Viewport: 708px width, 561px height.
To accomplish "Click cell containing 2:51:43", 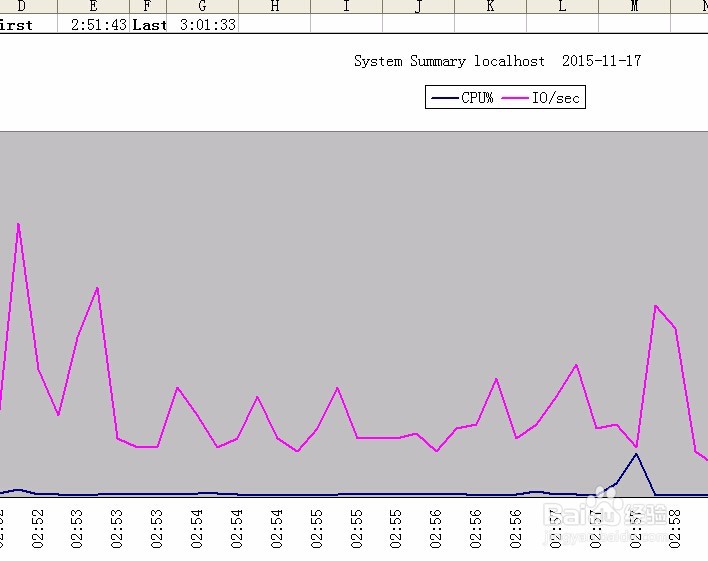I will click(93, 24).
